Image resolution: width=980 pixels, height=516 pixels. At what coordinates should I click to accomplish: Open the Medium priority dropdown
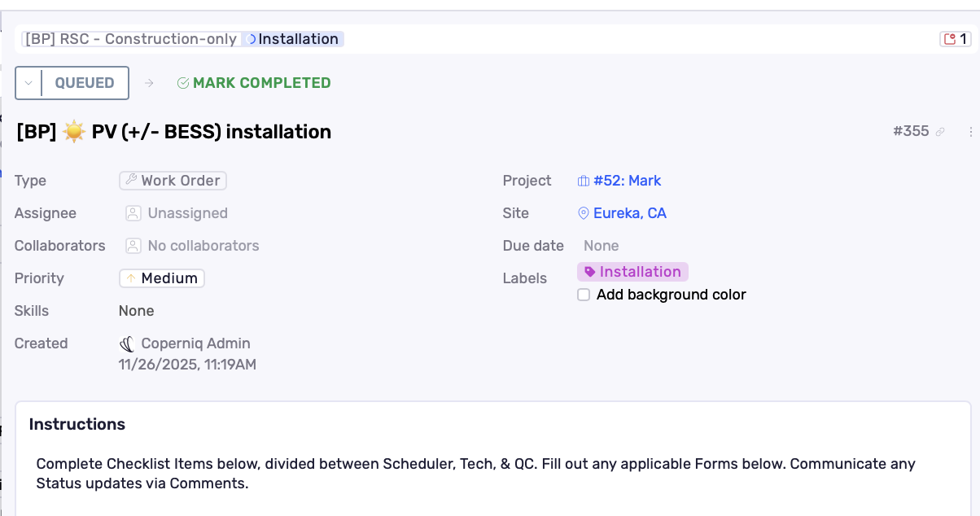162,278
